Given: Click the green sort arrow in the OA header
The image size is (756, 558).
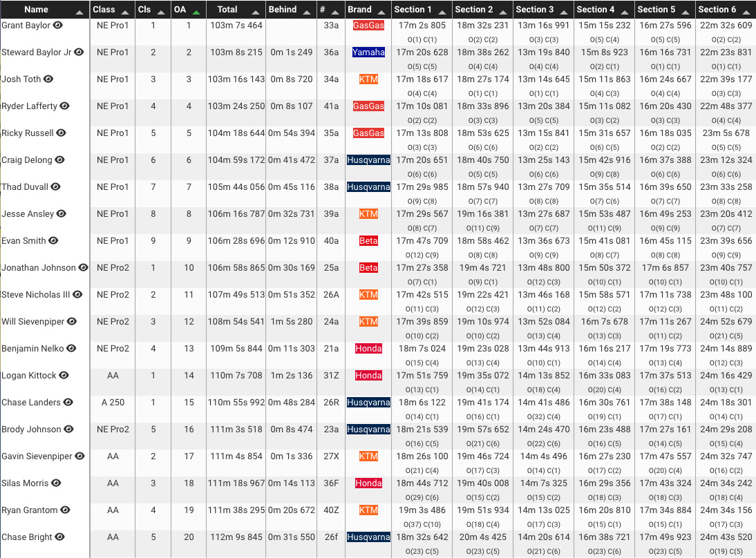Looking at the screenshot, I should tap(196, 12).
